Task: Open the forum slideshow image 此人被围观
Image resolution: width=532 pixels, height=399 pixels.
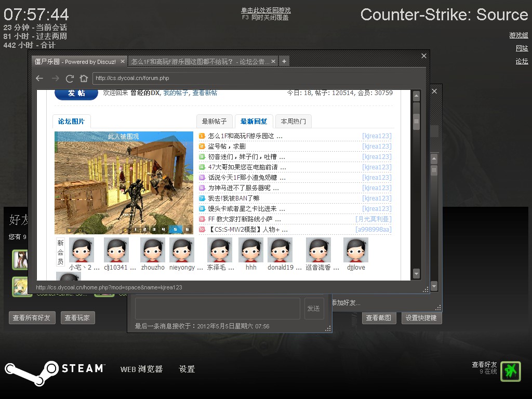Action: pyautogui.click(x=124, y=183)
